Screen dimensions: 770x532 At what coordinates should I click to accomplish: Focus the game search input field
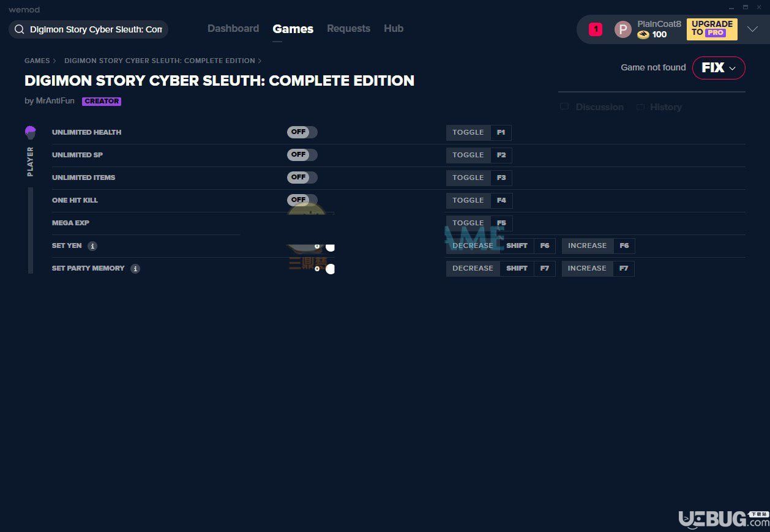[88, 29]
